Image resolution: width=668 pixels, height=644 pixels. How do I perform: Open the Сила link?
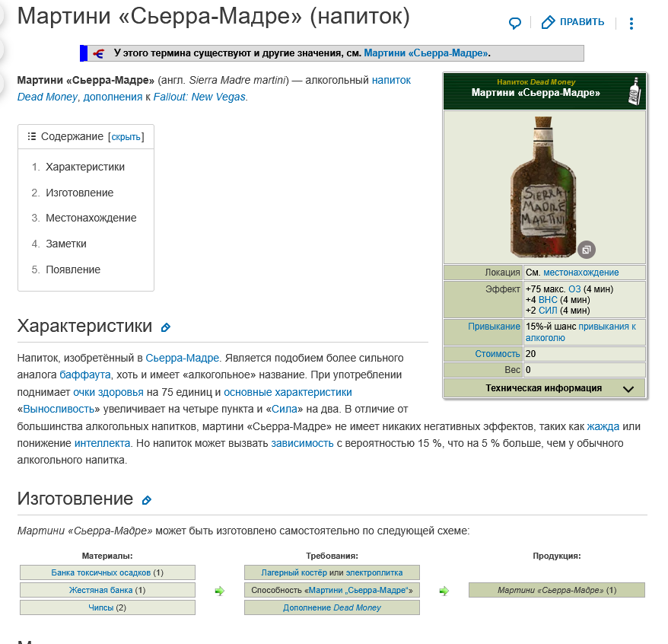pos(284,409)
